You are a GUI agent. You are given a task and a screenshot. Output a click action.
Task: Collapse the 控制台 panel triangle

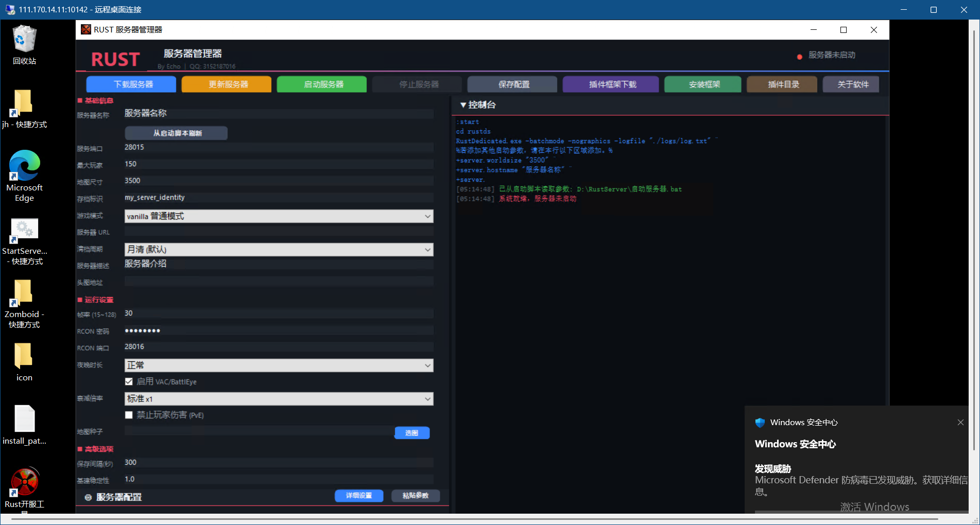(463, 105)
